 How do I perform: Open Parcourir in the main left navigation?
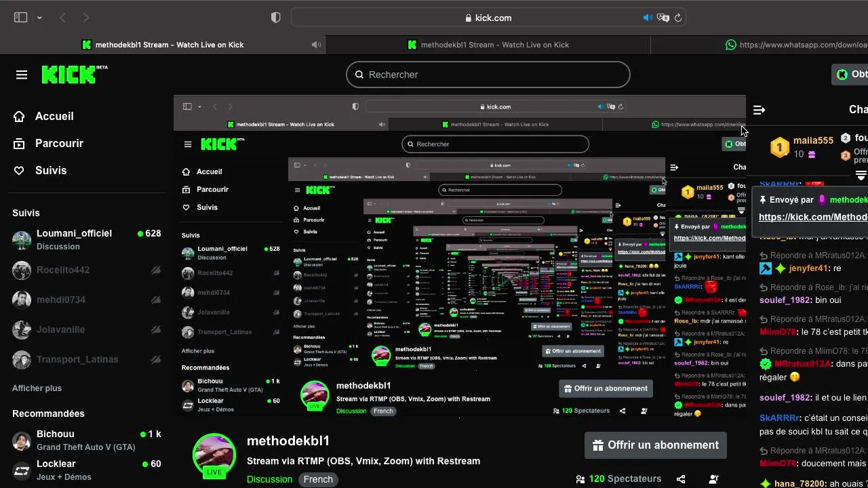tap(48, 143)
